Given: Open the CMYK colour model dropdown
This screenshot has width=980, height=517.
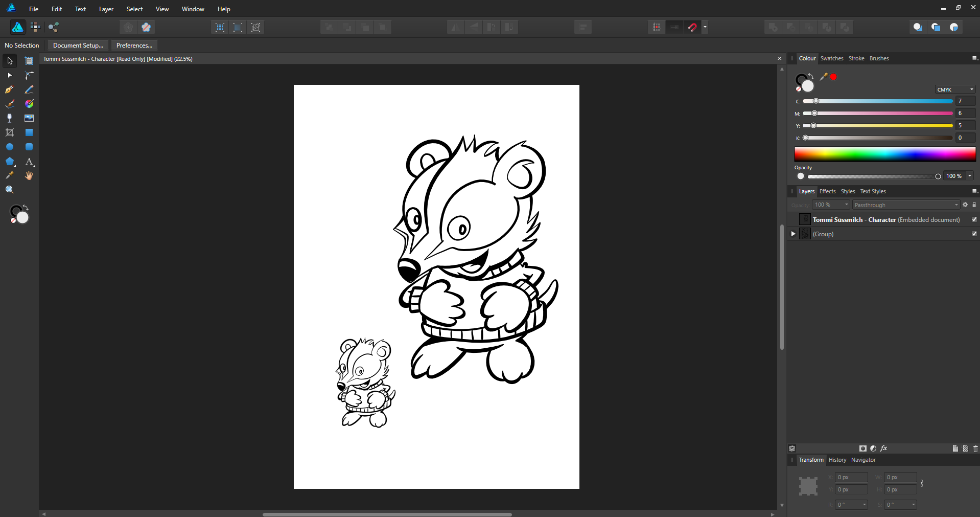Looking at the screenshot, I should 955,89.
